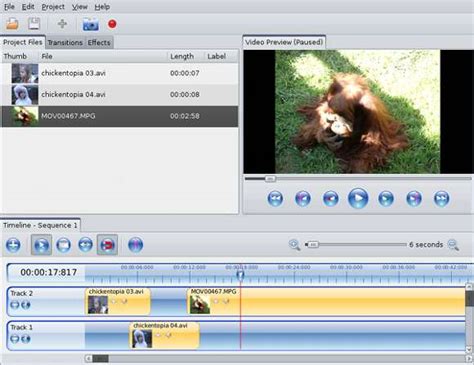This screenshot has width=474, height=365.
Task: Sort the file list by the Label column
Action: coord(221,56)
